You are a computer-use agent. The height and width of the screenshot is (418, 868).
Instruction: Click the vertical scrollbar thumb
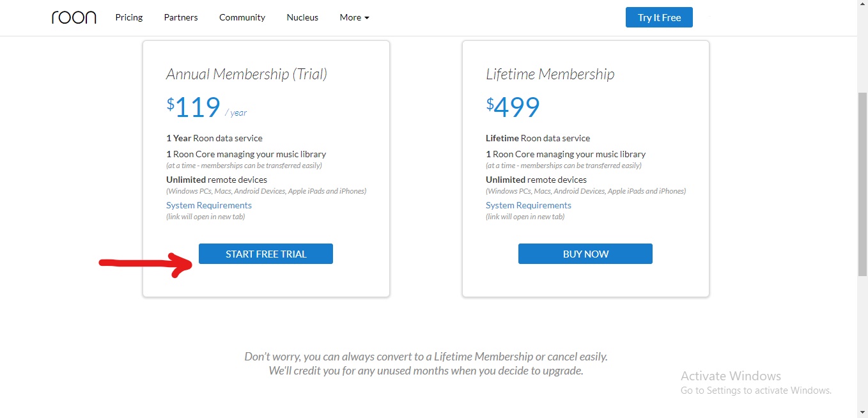862,184
